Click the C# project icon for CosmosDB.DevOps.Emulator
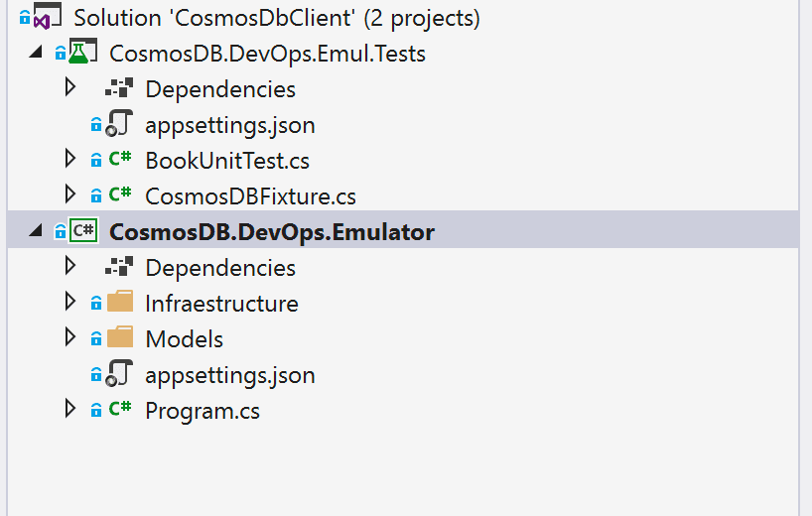This screenshot has height=516, width=812. 83,230
